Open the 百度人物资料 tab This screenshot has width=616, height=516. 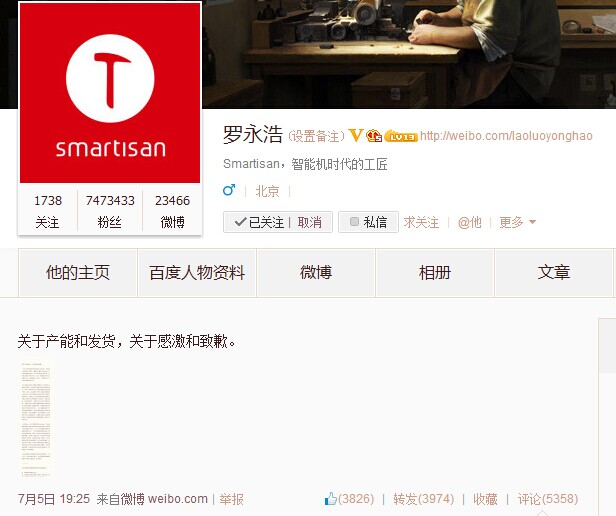click(197, 273)
